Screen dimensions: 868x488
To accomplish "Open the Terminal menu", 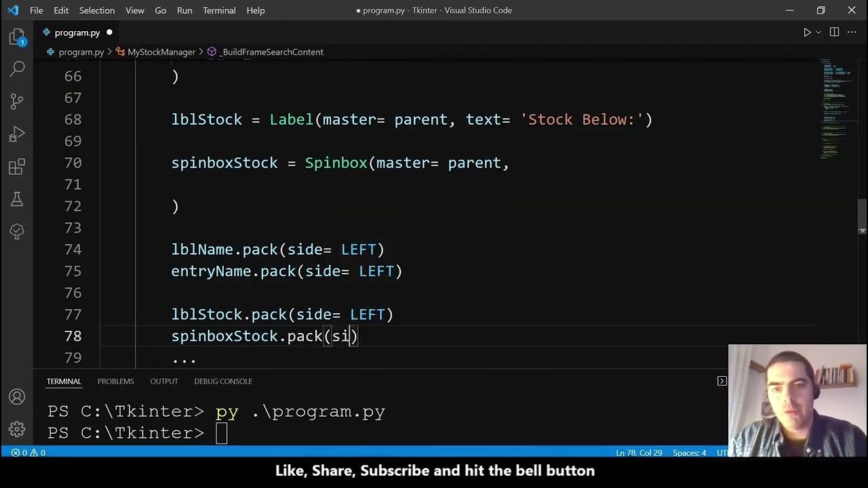I will coord(219,10).
